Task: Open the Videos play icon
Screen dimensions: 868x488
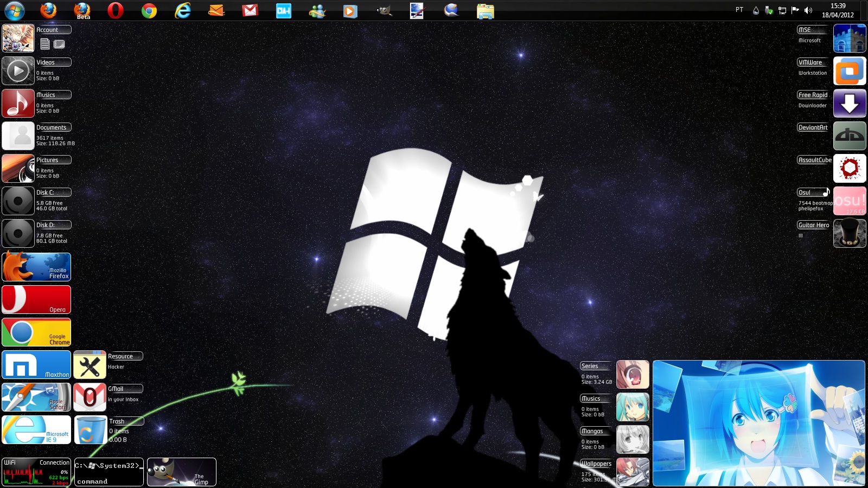Action: 18,70
